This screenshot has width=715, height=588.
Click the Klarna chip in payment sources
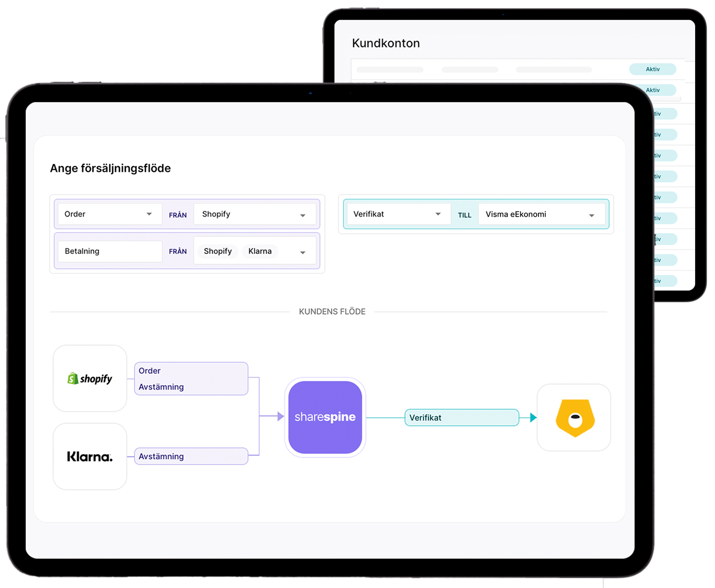click(x=260, y=251)
